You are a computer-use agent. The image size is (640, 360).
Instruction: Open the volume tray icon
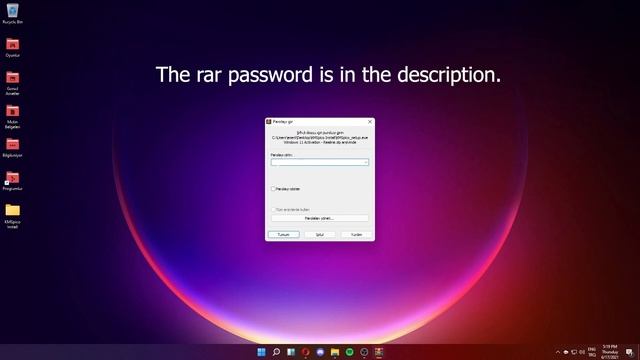(582, 352)
